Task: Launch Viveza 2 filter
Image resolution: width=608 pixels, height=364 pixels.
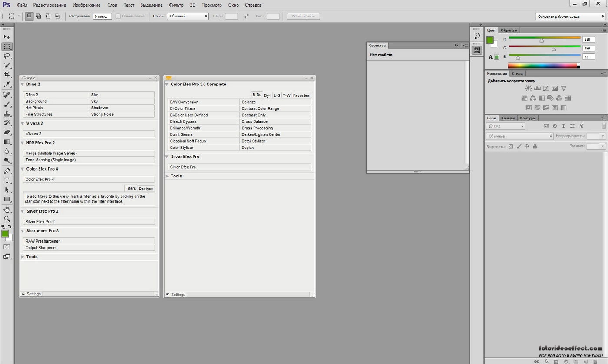Action: point(89,134)
